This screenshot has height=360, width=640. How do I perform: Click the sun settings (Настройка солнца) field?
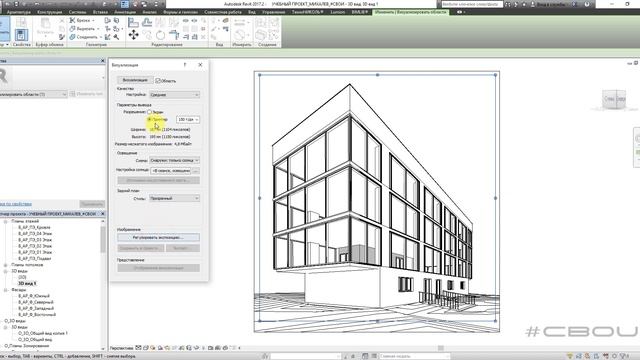pos(171,171)
